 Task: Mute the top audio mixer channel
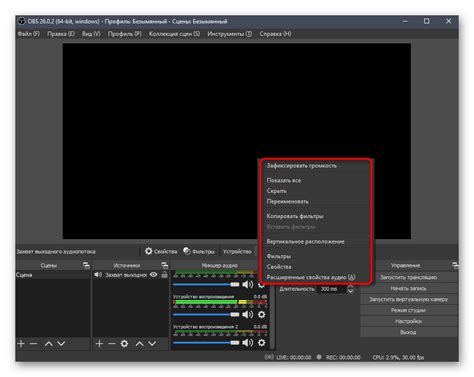pyautogui.click(x=248, y=284)
